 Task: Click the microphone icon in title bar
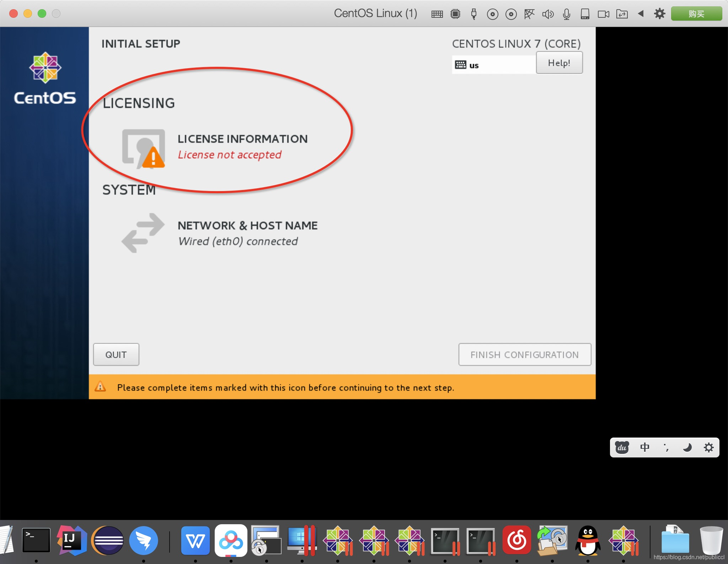pyautogui.click(x=567, y=14)
